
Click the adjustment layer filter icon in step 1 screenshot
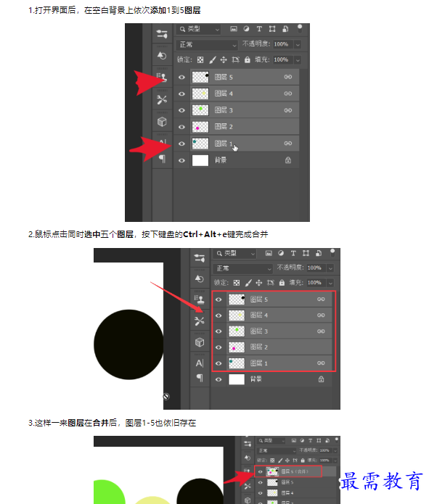click(x=246, y=29)
